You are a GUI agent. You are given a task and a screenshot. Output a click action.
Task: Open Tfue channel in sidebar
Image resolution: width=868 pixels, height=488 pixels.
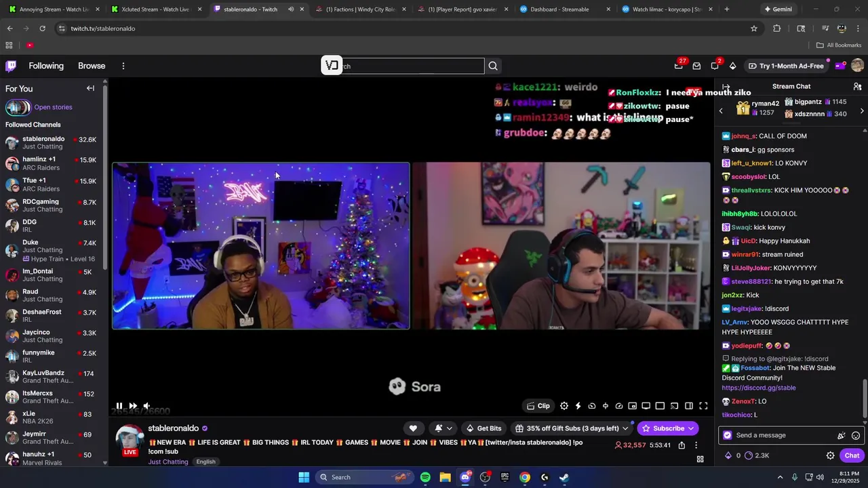click(53, 184)
